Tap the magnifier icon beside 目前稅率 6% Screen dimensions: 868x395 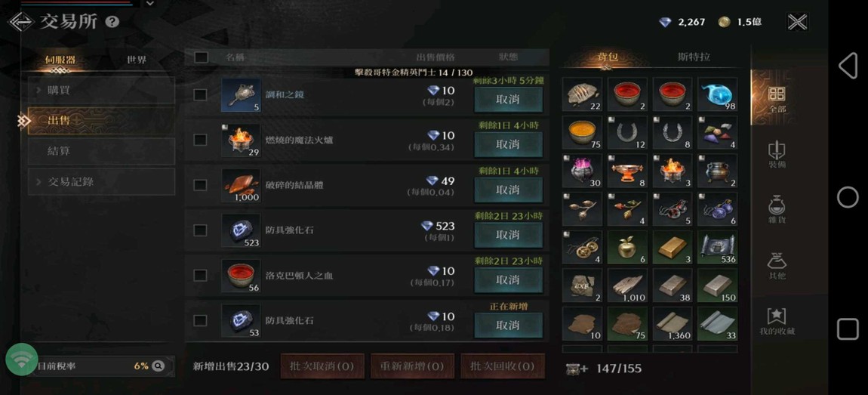158,366
